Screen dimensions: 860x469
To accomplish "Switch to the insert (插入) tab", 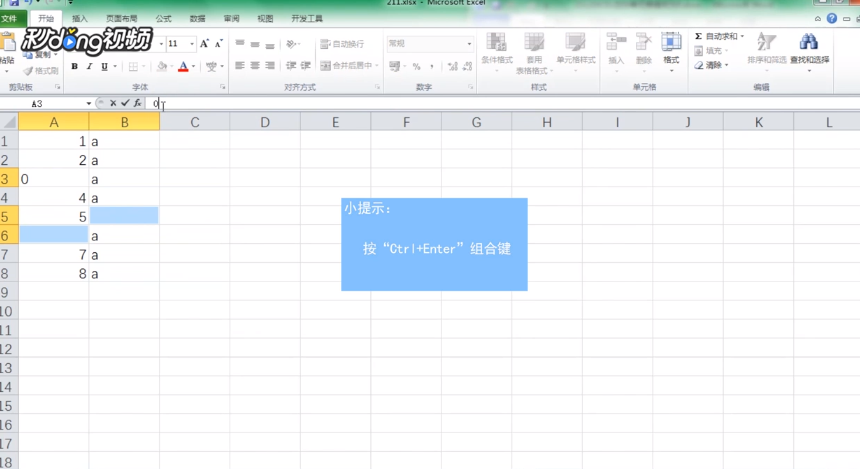I will 80,19.
